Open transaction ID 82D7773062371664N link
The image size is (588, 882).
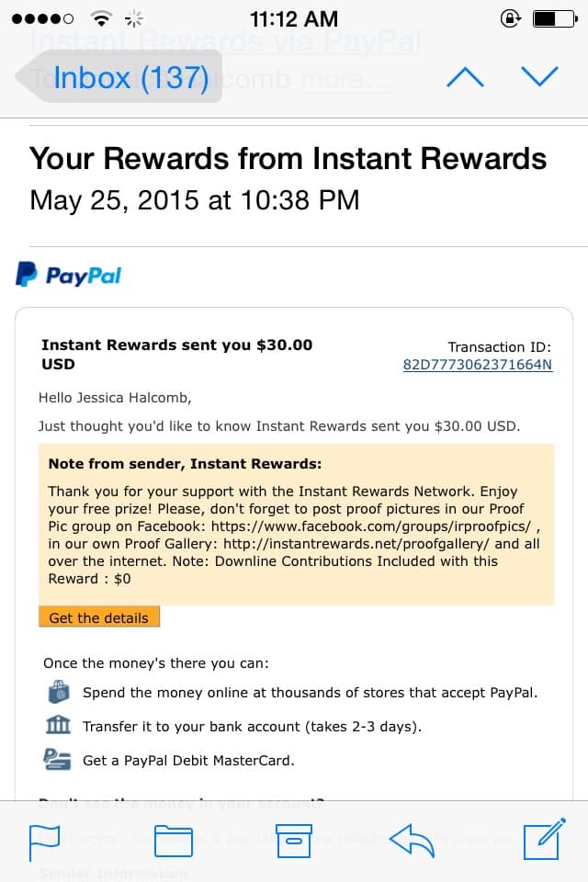(x=478, y=365)
